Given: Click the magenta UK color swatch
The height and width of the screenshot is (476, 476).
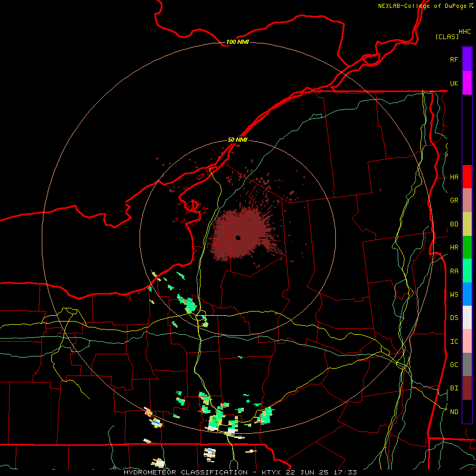Looking at the screenshot, I should (467, 83).
